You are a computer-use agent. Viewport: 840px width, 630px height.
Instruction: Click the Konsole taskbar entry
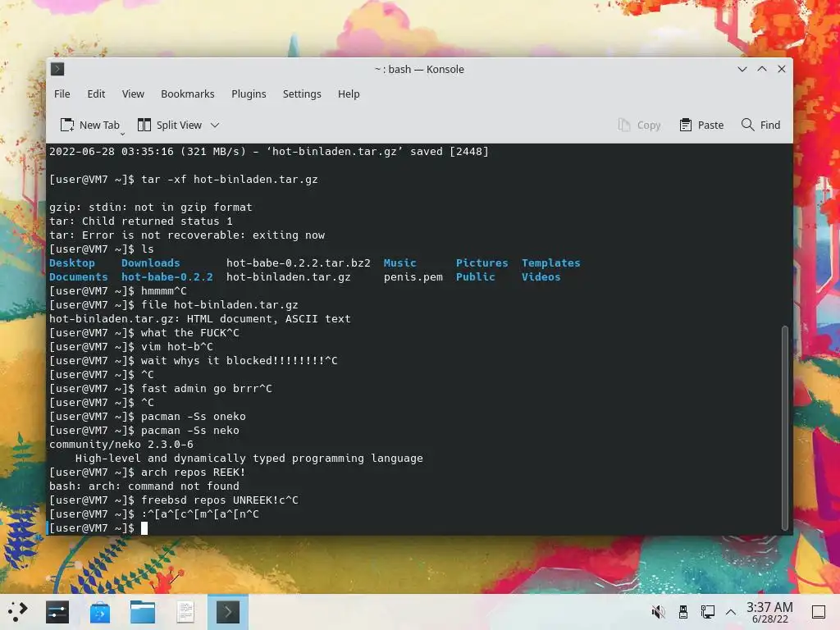coord(228,612)
